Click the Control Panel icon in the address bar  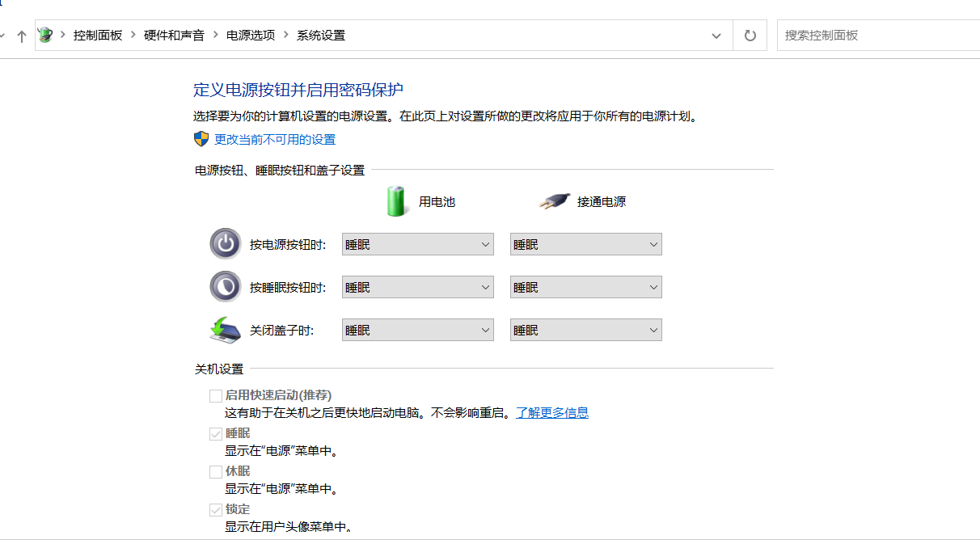point(45,35)
